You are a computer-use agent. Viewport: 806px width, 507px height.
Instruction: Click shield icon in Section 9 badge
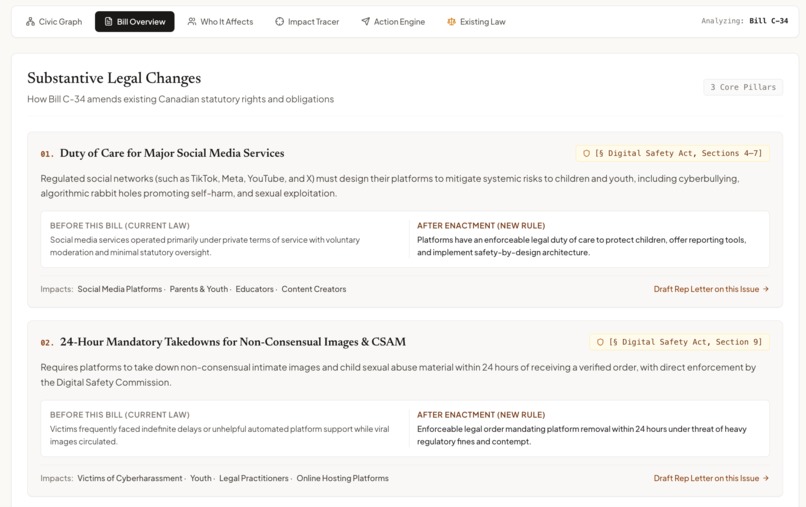click(600, 342)
